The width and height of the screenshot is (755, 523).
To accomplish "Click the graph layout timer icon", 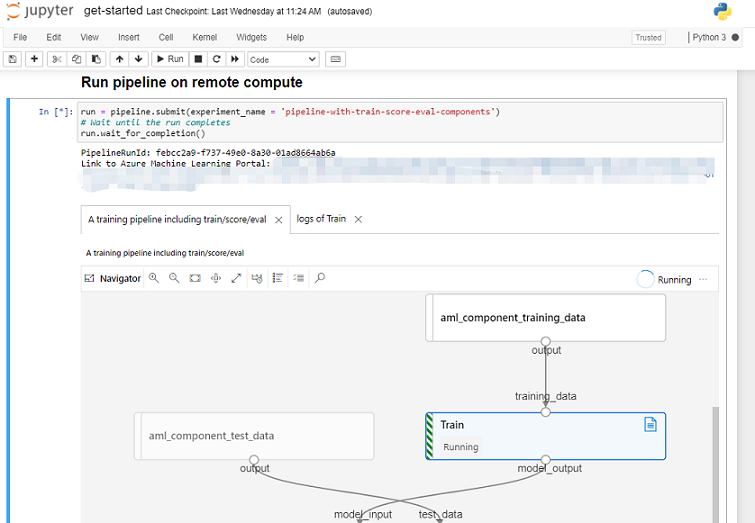I will (x=257, y=278).
